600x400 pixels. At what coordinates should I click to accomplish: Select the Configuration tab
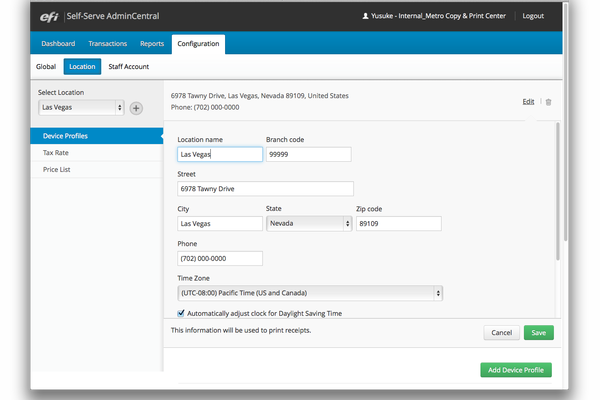click(198, 44)
